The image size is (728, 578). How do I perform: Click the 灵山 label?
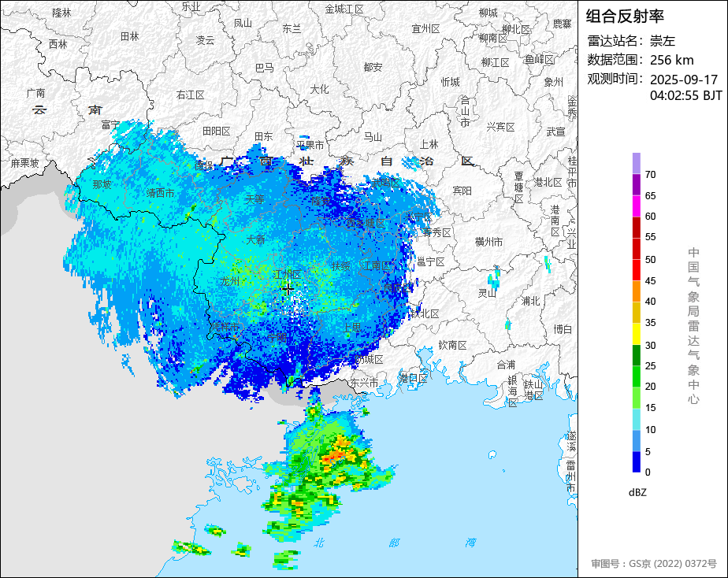[488, 293]
